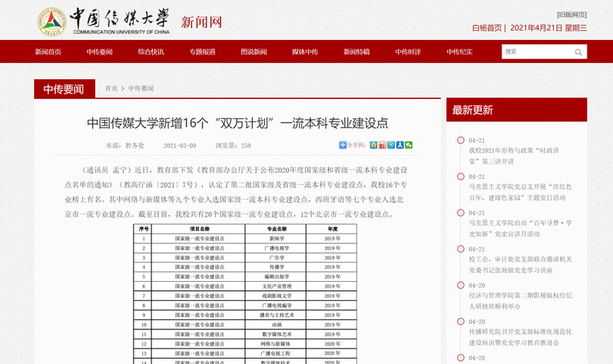This screenshot has width=613, height=364.
Task: Click the search magnifier icon
Action: 578,51
